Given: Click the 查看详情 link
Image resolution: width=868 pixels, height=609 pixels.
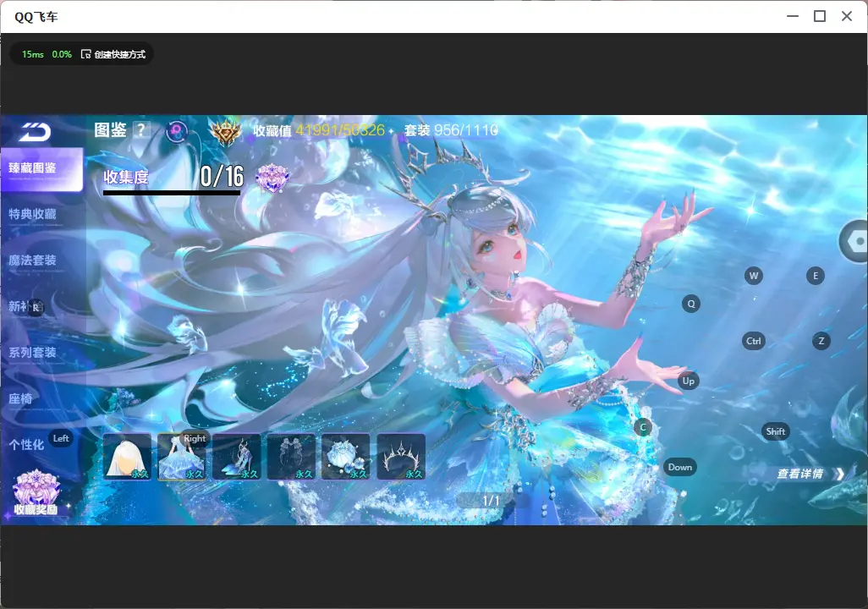Looking at the screenshot, I should 800,474.
